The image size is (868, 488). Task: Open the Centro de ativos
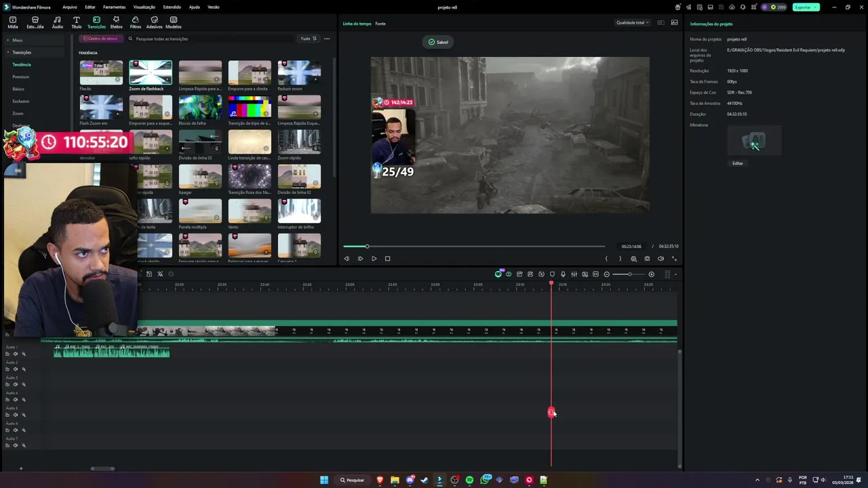[x=101, y=39]
